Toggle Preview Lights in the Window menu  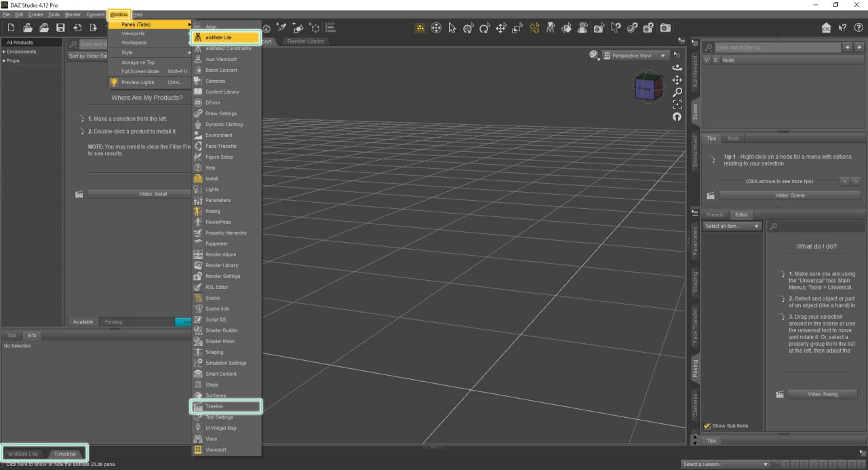[x=139, y=82]
